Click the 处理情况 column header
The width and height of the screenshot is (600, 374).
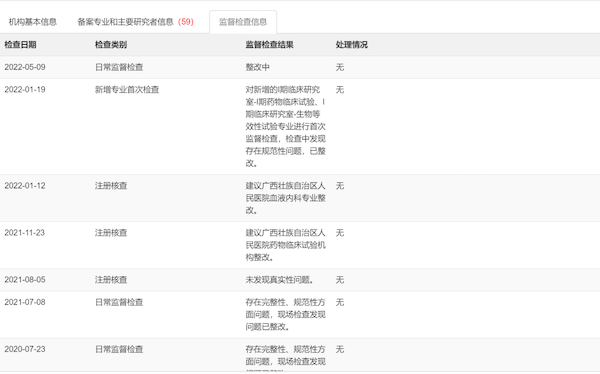[x=352, y=45]
